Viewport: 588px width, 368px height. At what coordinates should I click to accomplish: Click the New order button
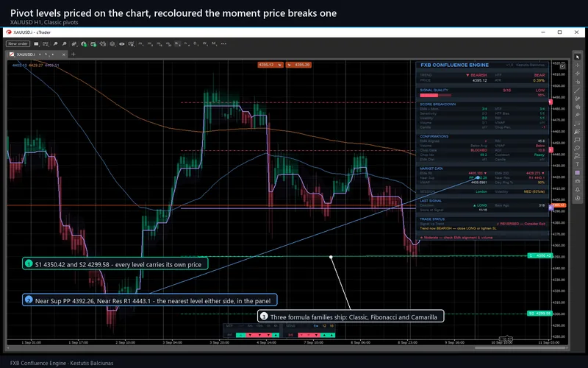click(x=18, y=43)
